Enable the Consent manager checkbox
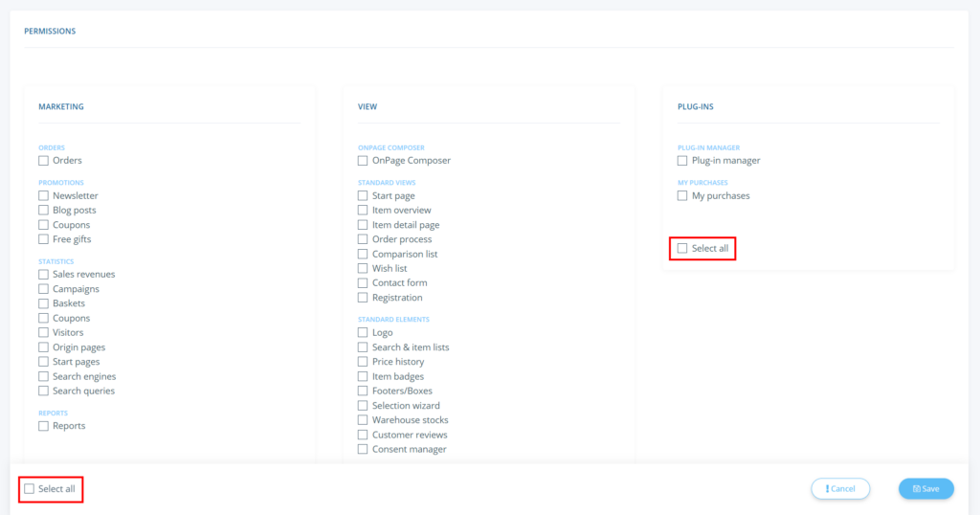The width and height of the screenshot is (980, 515). point(363,449)
